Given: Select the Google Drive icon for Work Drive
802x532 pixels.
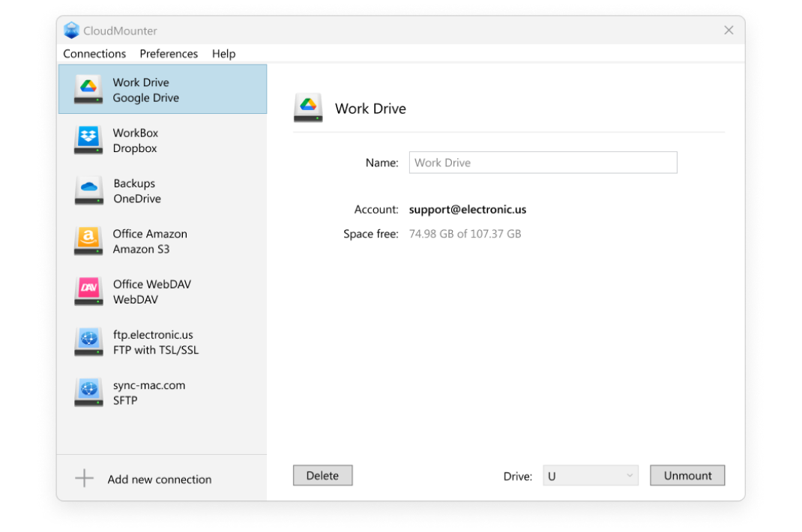Looking at the screenshot, I should 88,89.
